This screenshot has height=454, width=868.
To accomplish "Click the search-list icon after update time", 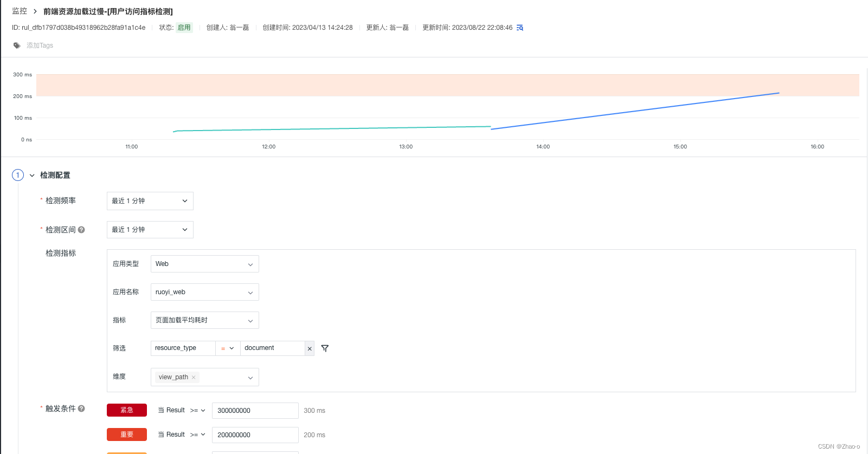I will [x=520, y=28].
